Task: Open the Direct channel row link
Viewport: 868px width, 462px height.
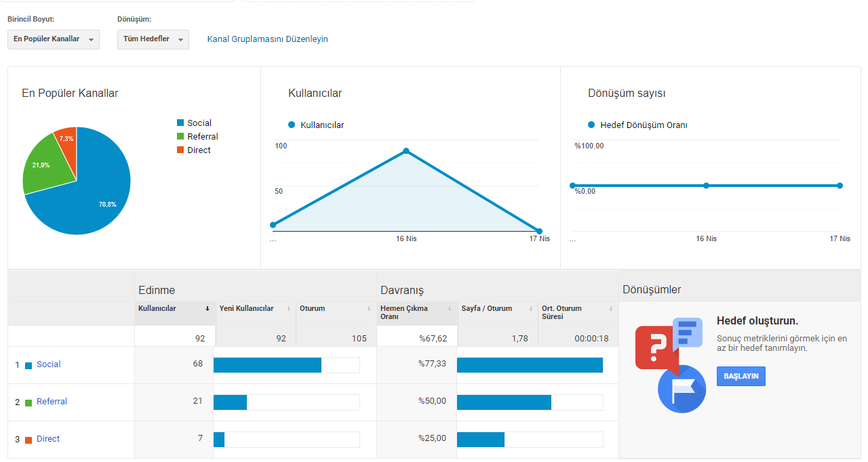Action: click(x=48, y=439)
